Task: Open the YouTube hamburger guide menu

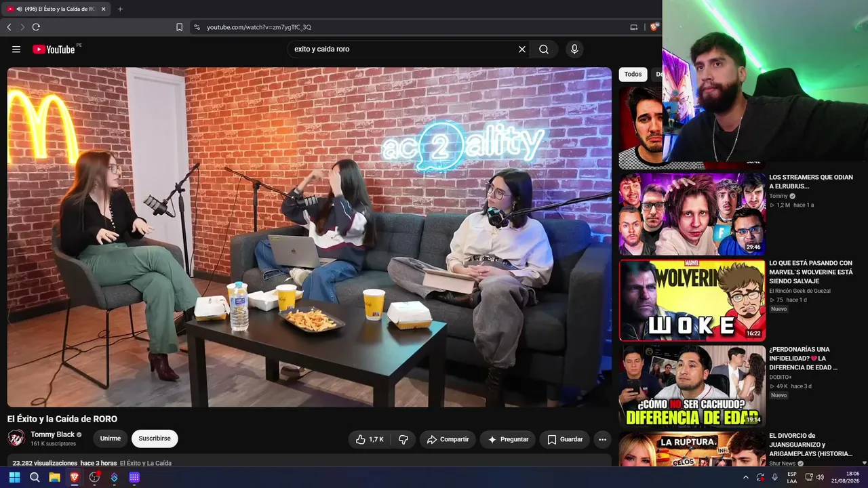Action: point(16,49)
